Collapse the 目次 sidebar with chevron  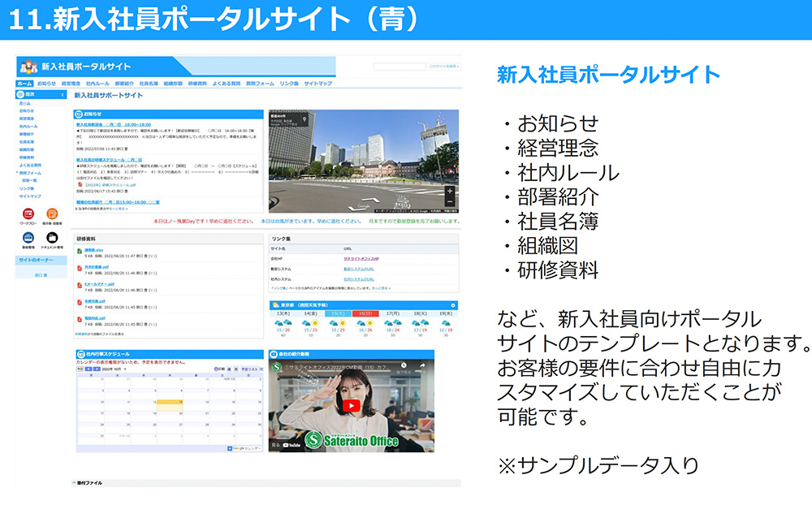coord(63,95)
